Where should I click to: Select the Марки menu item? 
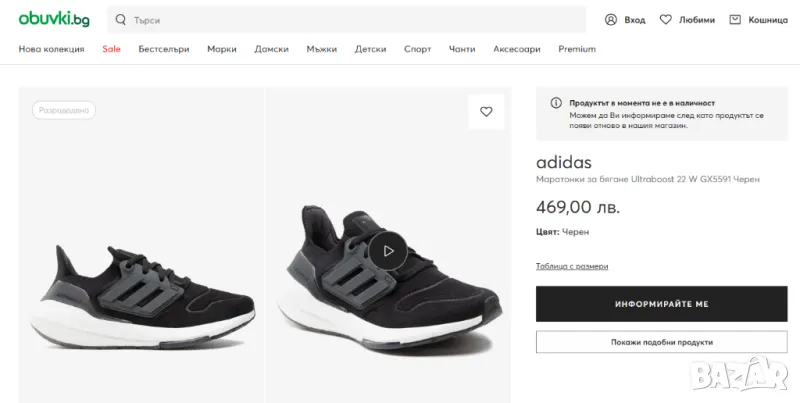221,49
